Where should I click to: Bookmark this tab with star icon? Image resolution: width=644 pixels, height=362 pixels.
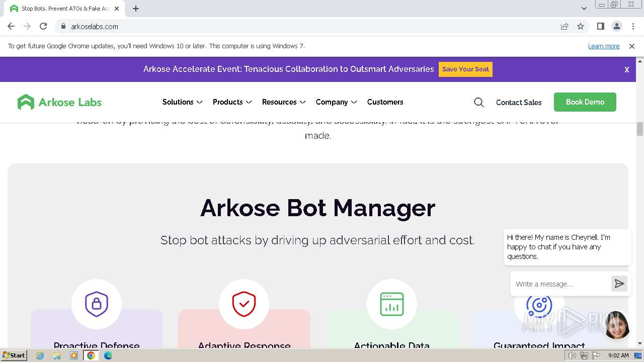tap(581, 26)
